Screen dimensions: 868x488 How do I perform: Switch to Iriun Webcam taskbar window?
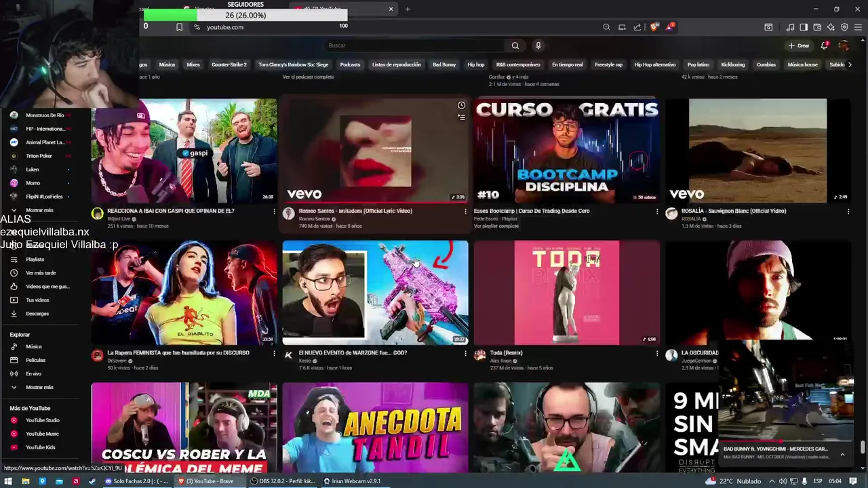coord(353,481)
